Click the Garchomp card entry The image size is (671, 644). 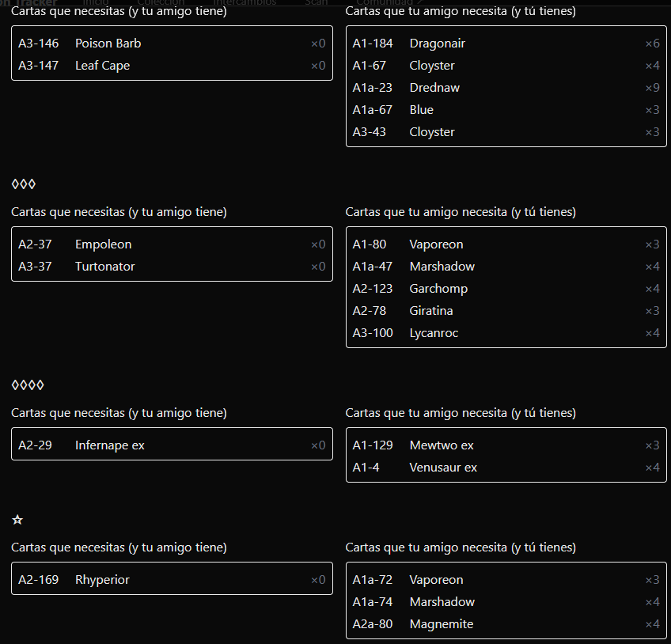click(506, 289)
